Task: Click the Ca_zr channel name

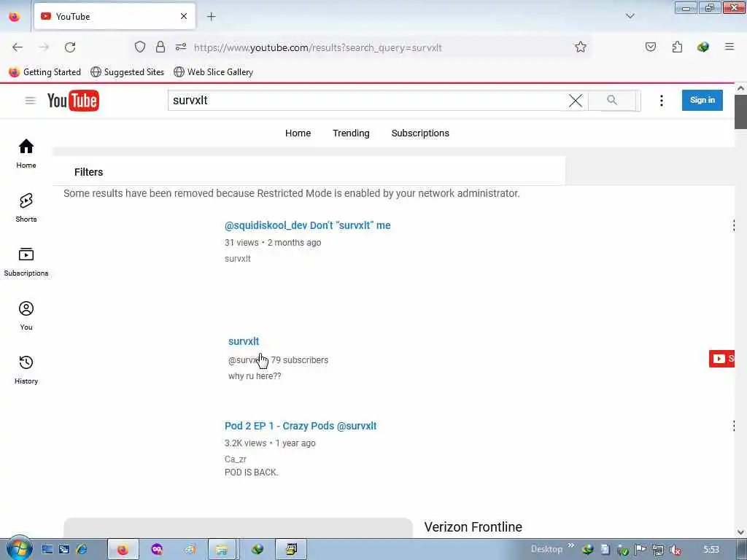Action: 236,459
